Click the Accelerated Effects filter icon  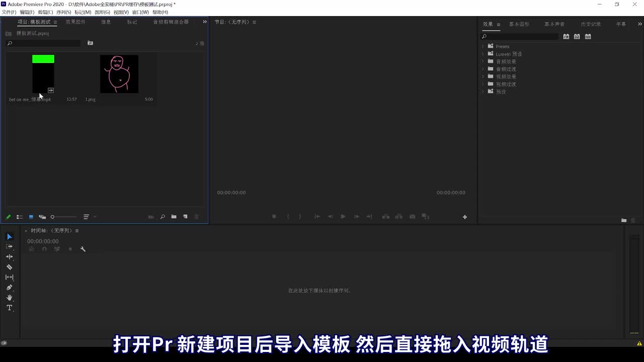click(566, 37)
